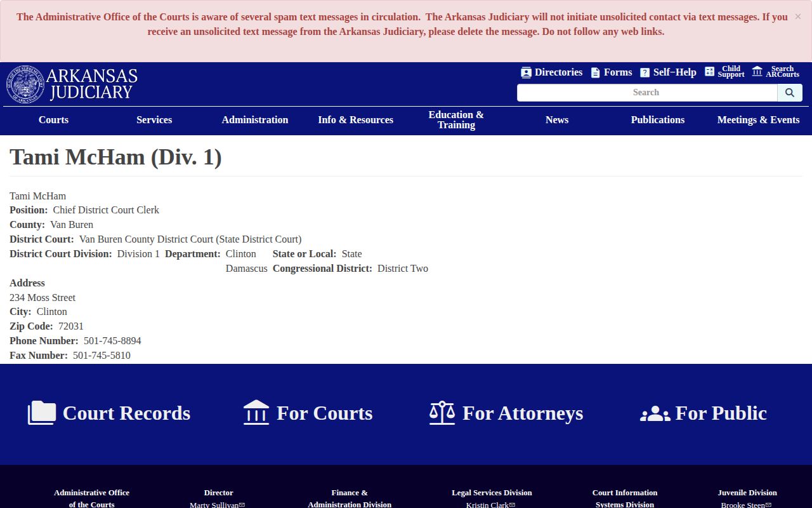Click the For Public people icon
The image size is (812, 508).
(655, 414)
